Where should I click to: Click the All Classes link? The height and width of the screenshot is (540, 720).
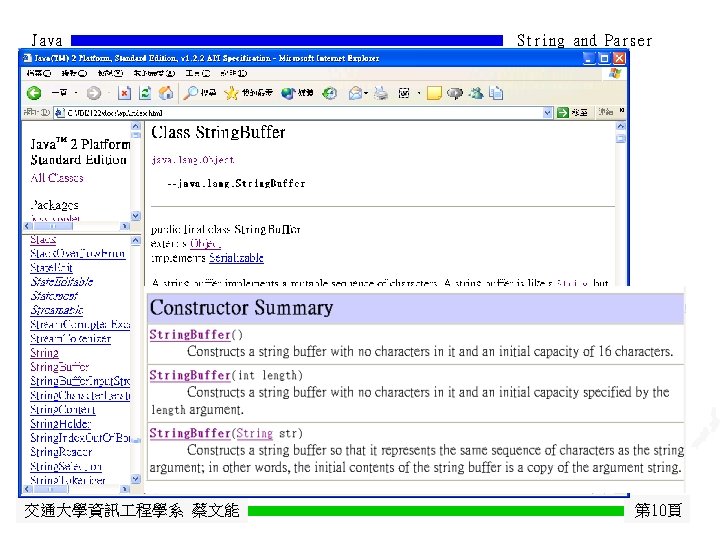[x=57, y=178]
